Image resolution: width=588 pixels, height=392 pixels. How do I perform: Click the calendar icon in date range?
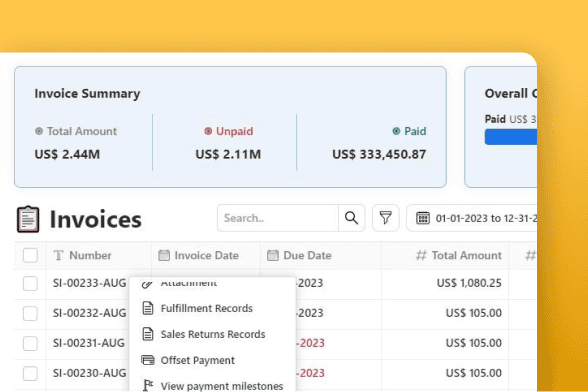click(423, 218)
